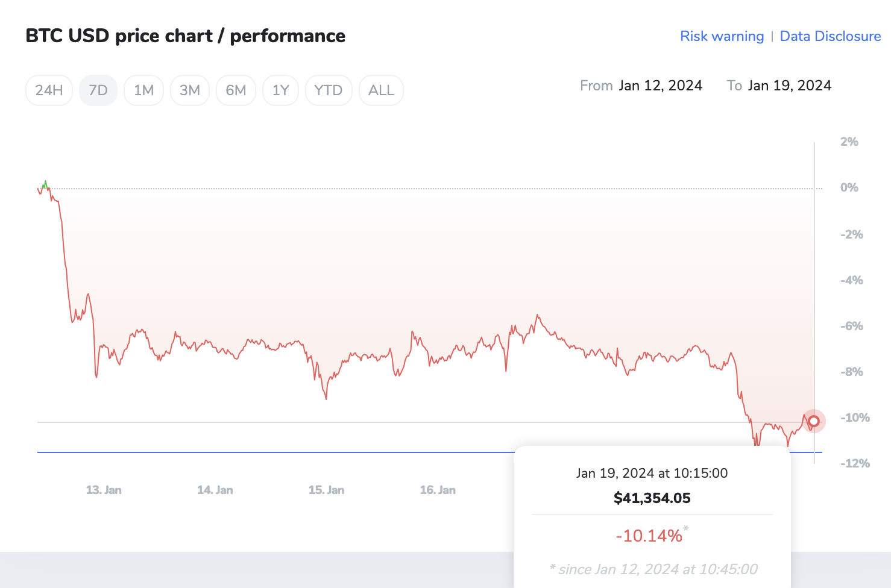891x588 pixels.
Task: Switch chart to YTD performance
Action: point(329,90)
